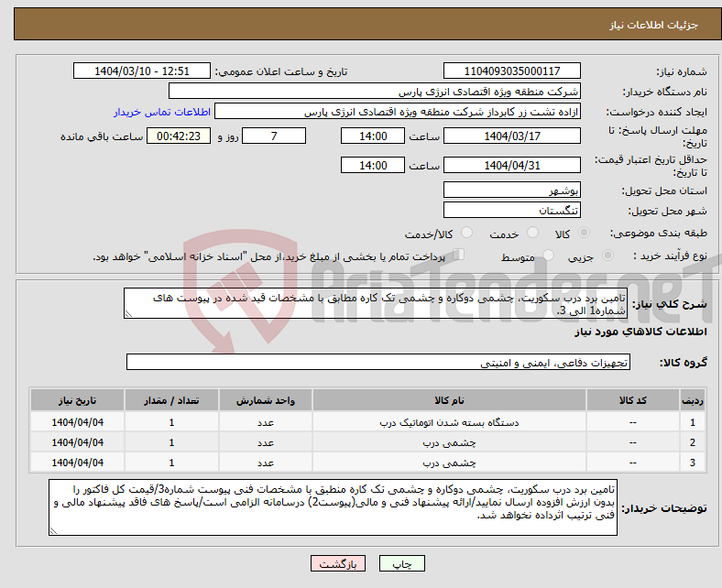
Task: Click the شماره نیاز label
Action: [681, 71]
